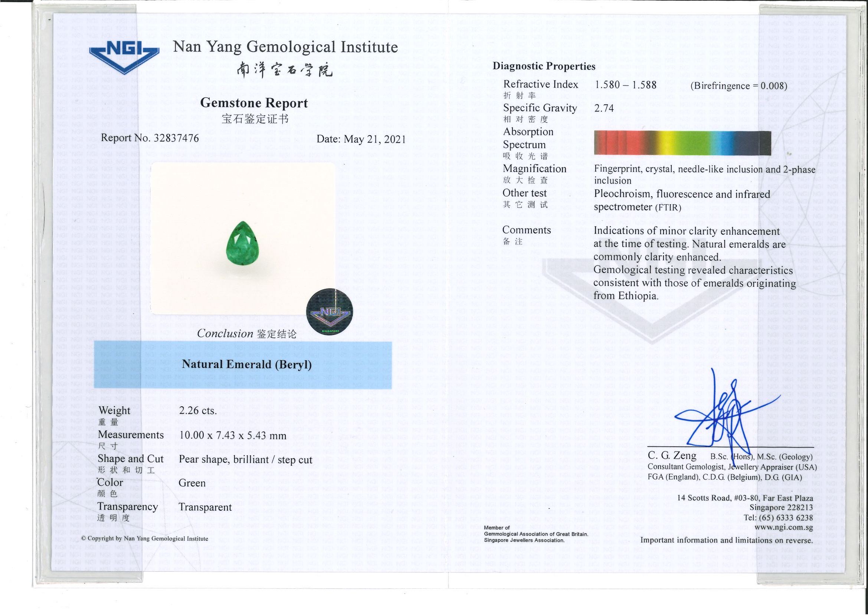Click '(Birefringence = 0.008)' text
The width and height of the screenshot is (868, 615).
739,86
